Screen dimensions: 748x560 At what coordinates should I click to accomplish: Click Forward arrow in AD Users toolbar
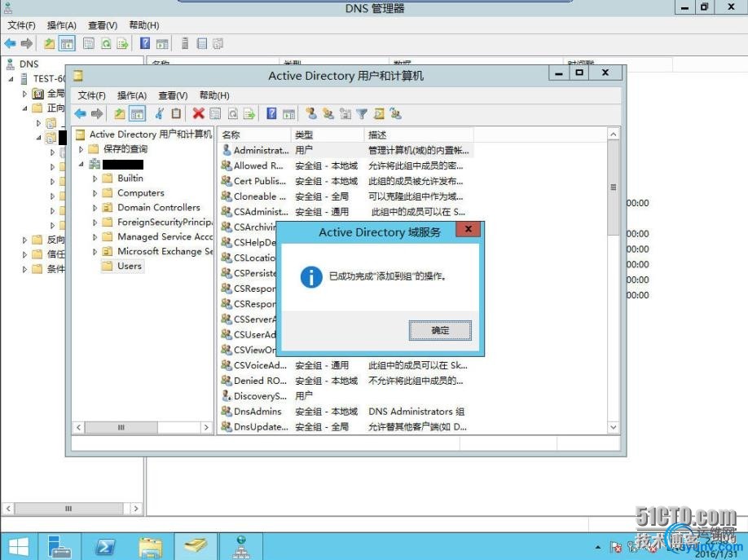(x=97, y=113)
